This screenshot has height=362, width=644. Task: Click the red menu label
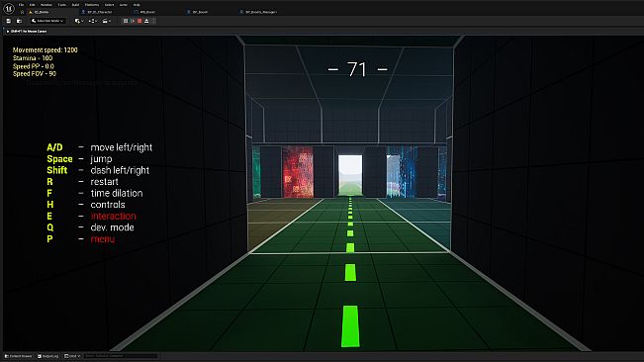coord(103,239)
